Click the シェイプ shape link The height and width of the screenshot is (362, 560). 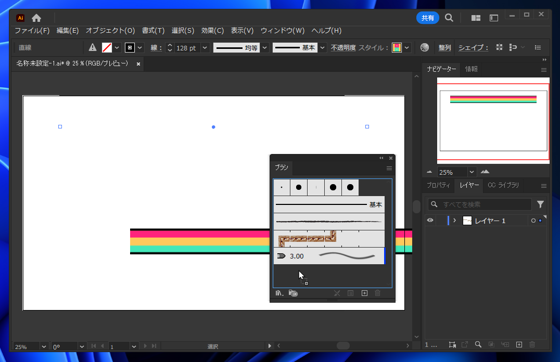click(x=473, y=47)
